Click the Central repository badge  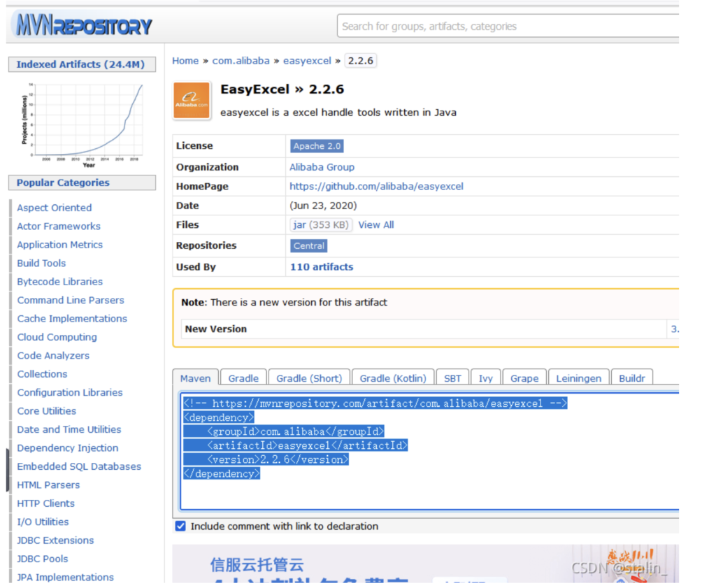[x=308, y=245]
